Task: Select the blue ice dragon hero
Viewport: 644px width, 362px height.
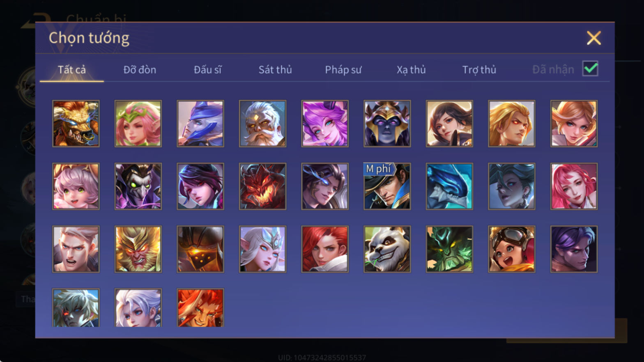Action: (449, 186)
